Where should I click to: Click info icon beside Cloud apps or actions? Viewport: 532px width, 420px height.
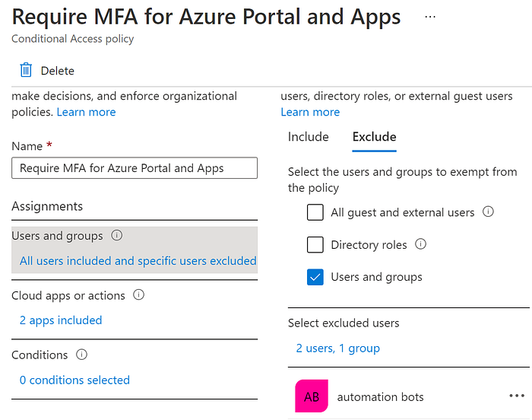pos(138,295)
